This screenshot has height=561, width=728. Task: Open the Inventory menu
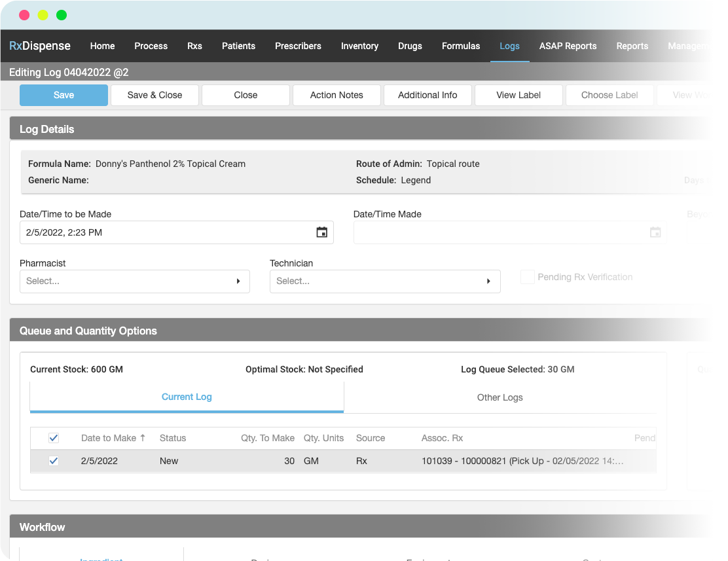click(360, 46)
